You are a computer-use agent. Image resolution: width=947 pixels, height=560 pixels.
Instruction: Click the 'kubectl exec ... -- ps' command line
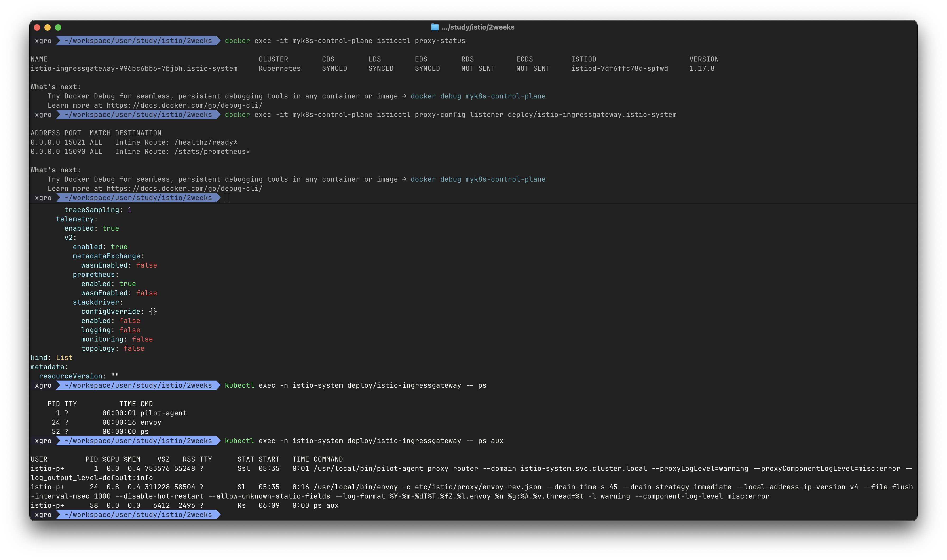(356, 385)
